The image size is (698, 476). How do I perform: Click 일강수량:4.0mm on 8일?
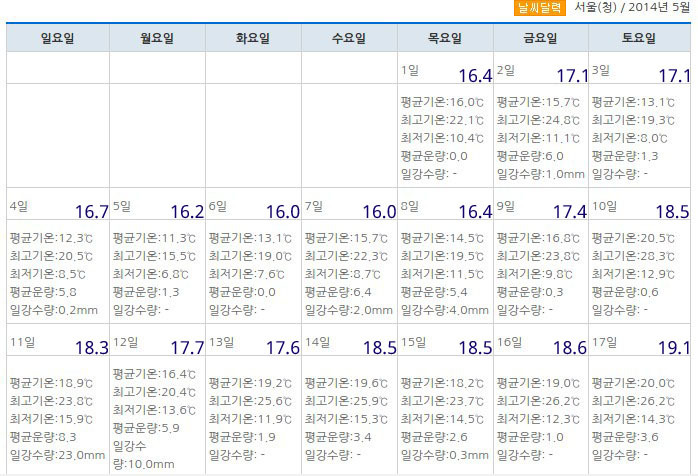[x=445, y=310]
